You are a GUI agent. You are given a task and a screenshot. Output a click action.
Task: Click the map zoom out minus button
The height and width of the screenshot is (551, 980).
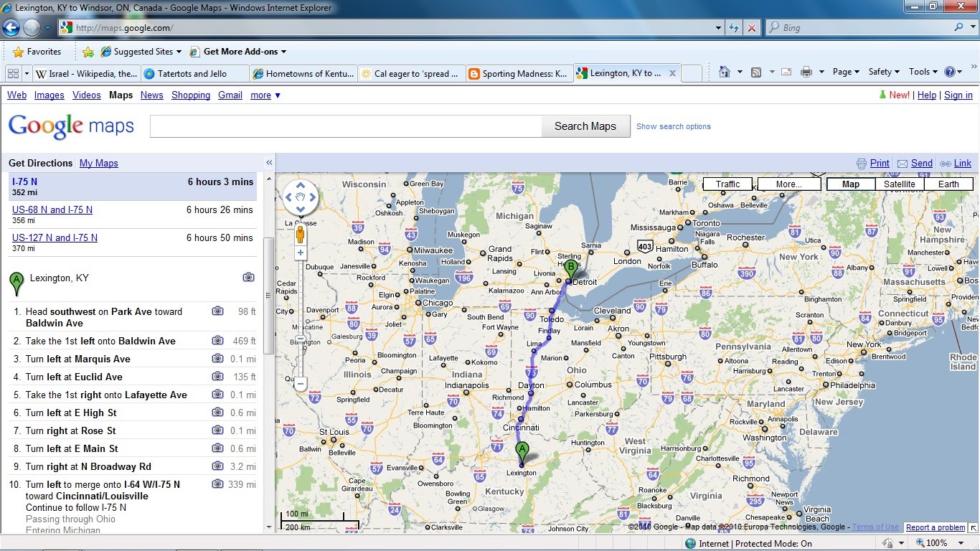point(301,385)
